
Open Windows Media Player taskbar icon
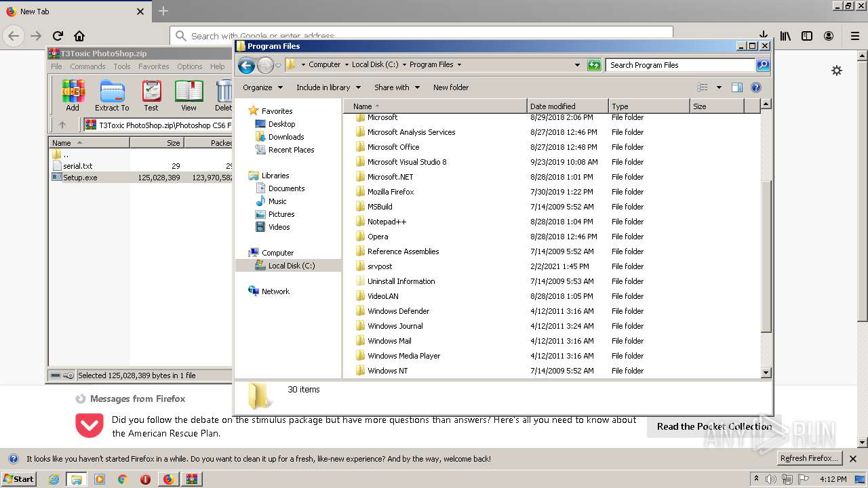point(100,479)
